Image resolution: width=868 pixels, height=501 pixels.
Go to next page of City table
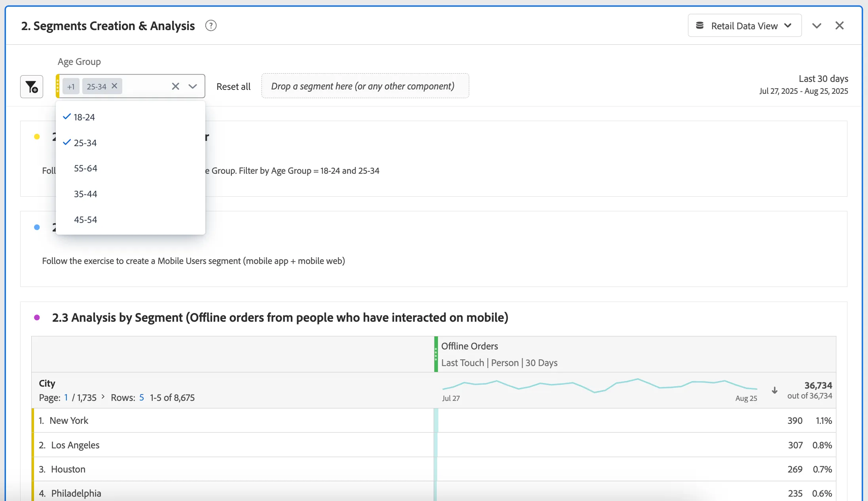click(103, 397)
